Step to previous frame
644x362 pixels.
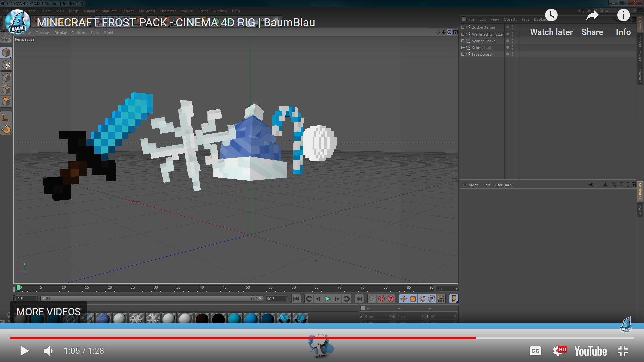[318, 299]
